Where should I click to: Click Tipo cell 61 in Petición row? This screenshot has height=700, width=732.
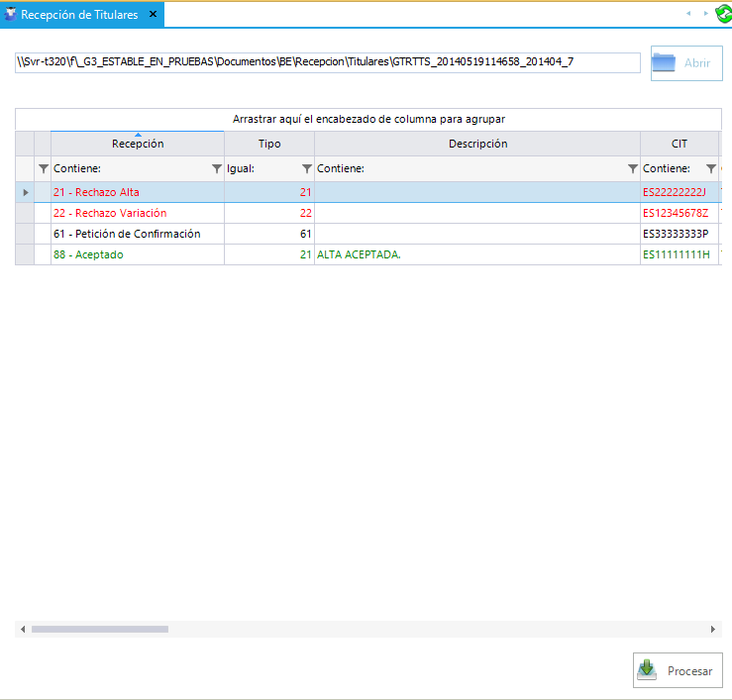(269, 234)
